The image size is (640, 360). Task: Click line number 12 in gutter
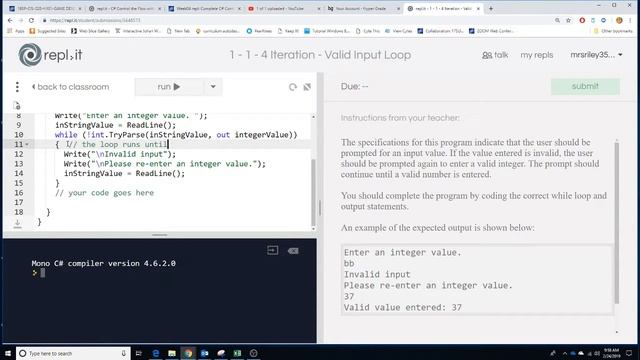pyautogui.click(x=19, y=154)
